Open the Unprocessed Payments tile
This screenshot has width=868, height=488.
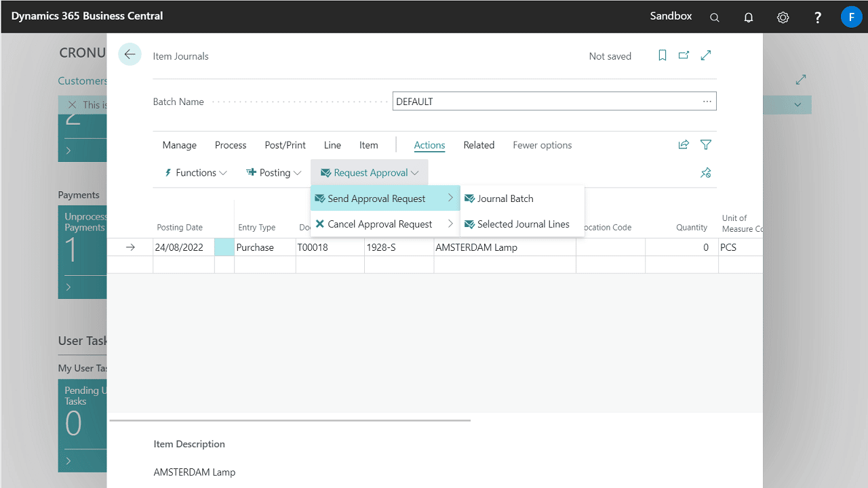tap(82, 252)
